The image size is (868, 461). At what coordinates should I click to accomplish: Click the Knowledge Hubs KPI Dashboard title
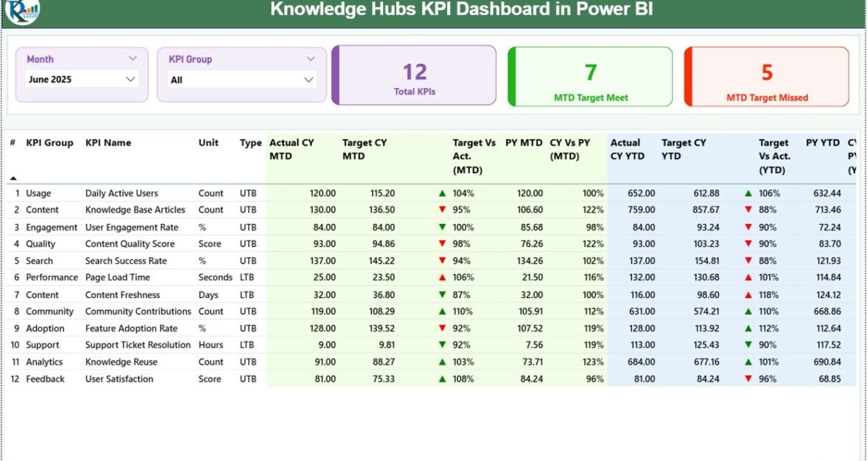[x=461, y=10]
